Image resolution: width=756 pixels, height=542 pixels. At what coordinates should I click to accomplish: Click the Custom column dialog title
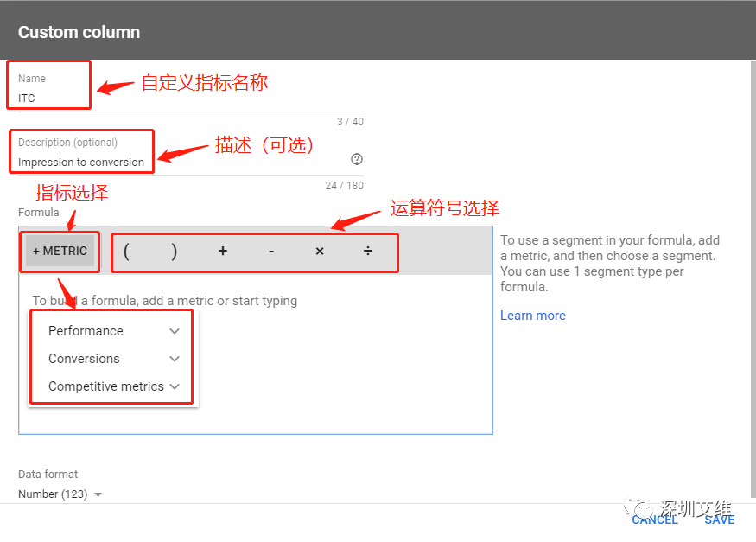point(79,32)
